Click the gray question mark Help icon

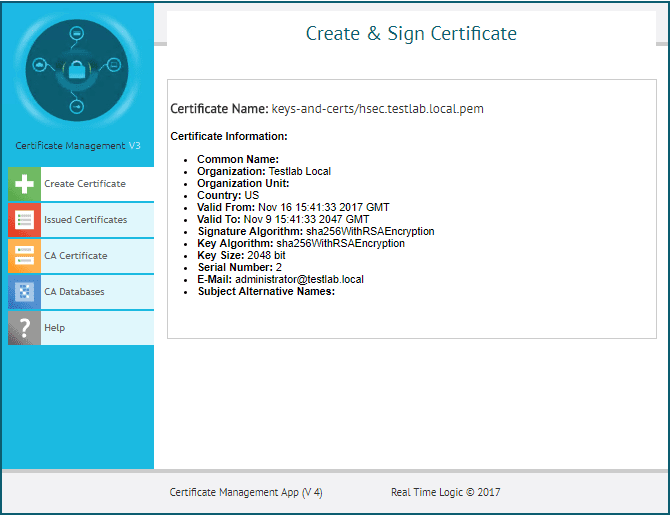[x=24, y=328]
